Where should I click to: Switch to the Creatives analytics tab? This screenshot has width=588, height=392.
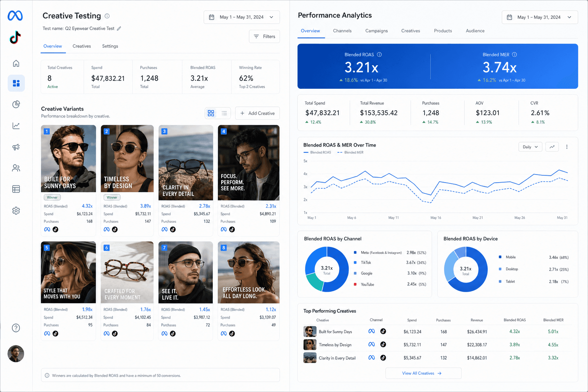pos(411,31)
